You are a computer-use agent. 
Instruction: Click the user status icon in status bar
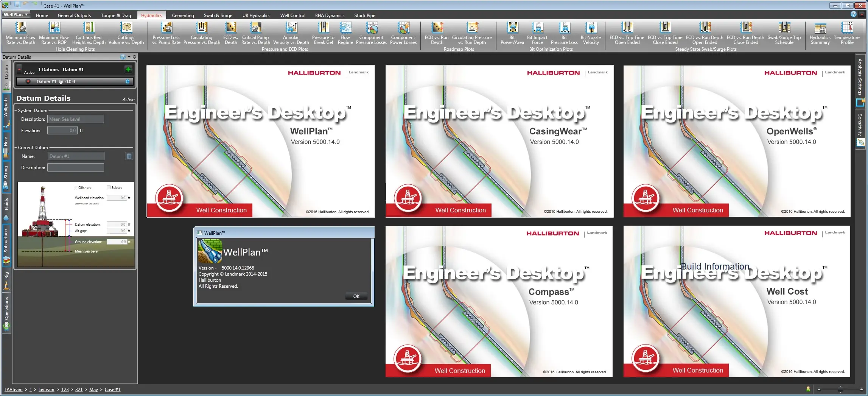pos(808,389)
